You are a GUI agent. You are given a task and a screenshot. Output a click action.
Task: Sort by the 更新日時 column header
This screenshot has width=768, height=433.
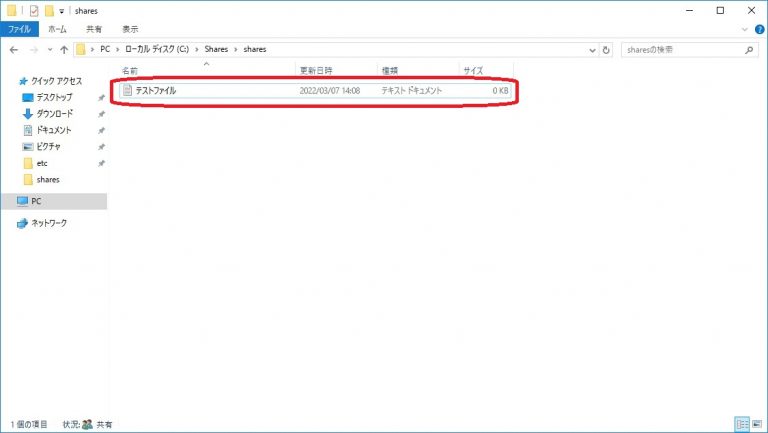coord(317,71)
